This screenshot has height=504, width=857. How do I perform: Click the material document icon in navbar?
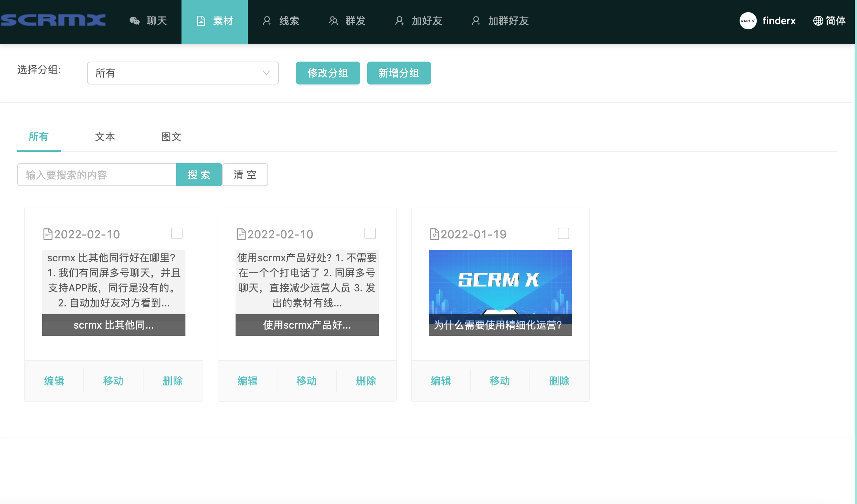click(201, 21)
